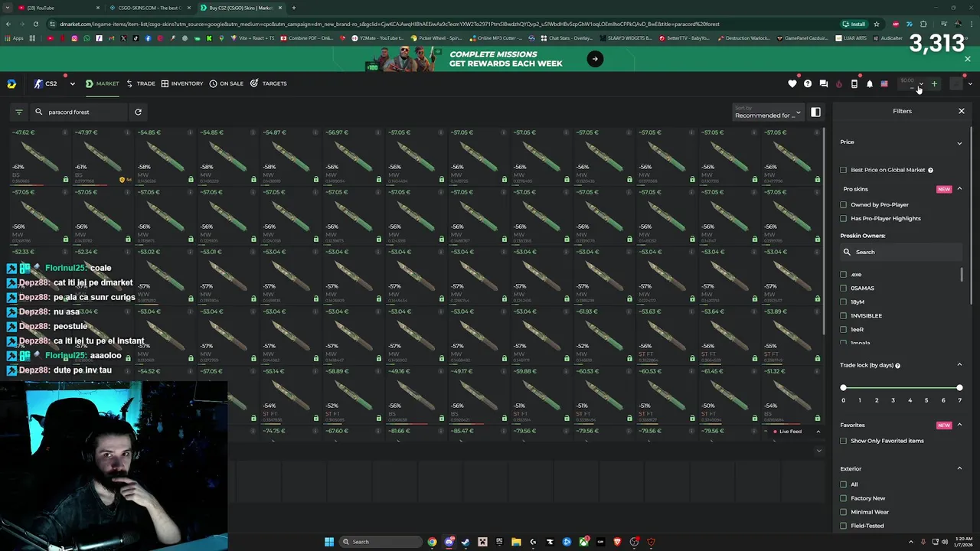Image resolution: width=980 pixels, height=551 pixels.
Task: Close the Filters panel
Action: pyautogui.click(x=962, y=111)
